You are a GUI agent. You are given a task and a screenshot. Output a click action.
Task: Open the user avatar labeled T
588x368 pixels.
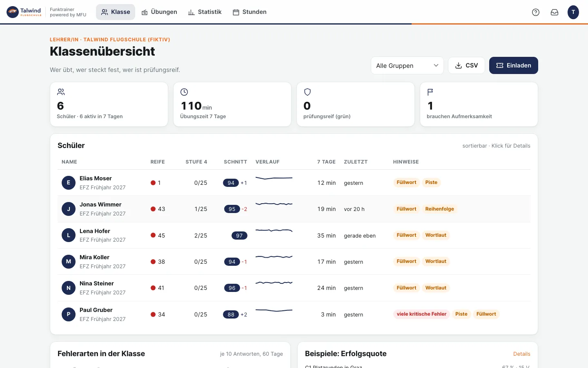pos(573,12)
